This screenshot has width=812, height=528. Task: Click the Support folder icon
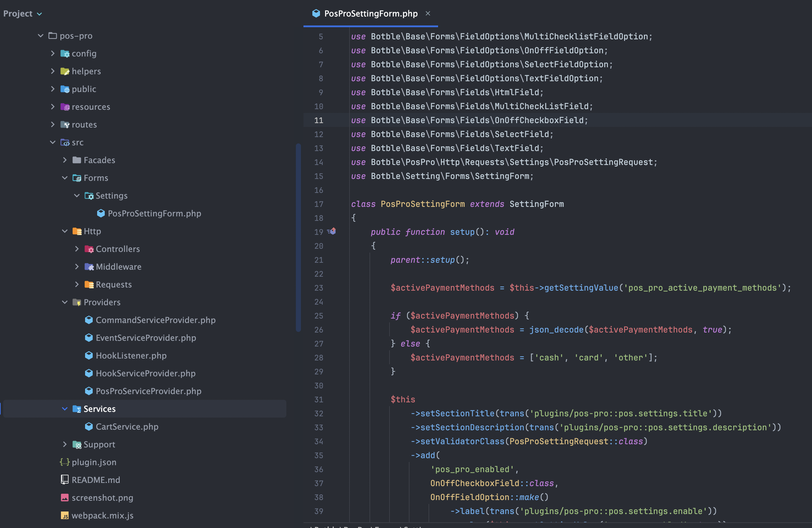click(77, 445)
